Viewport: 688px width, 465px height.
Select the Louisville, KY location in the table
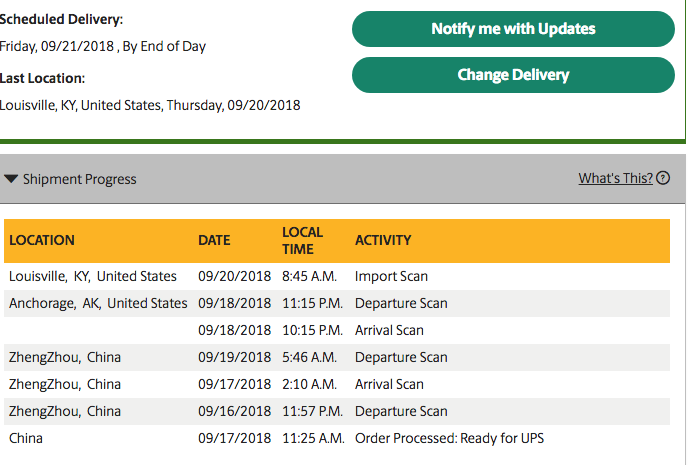point(92,276)
